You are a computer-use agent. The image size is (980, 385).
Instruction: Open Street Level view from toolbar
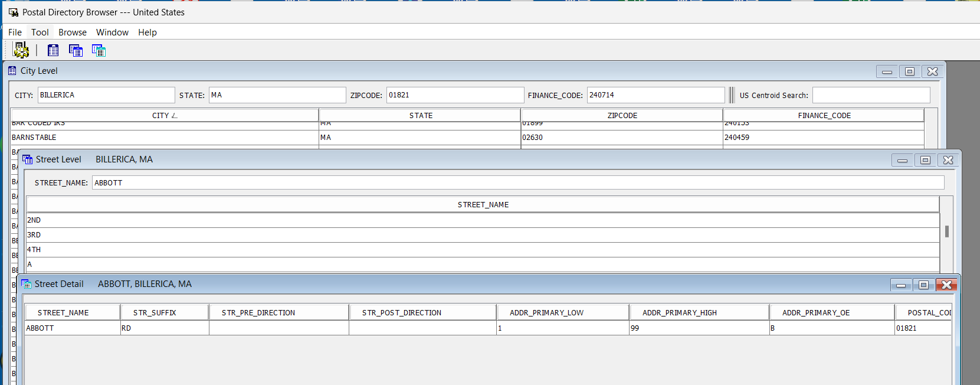pos(76,50)
